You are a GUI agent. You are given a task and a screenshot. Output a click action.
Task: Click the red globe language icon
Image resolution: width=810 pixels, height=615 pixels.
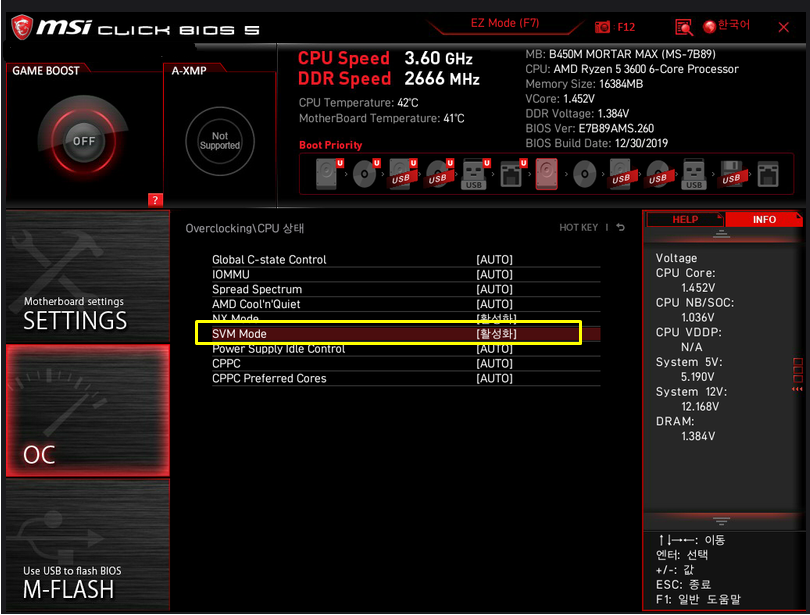pos(709,26)
